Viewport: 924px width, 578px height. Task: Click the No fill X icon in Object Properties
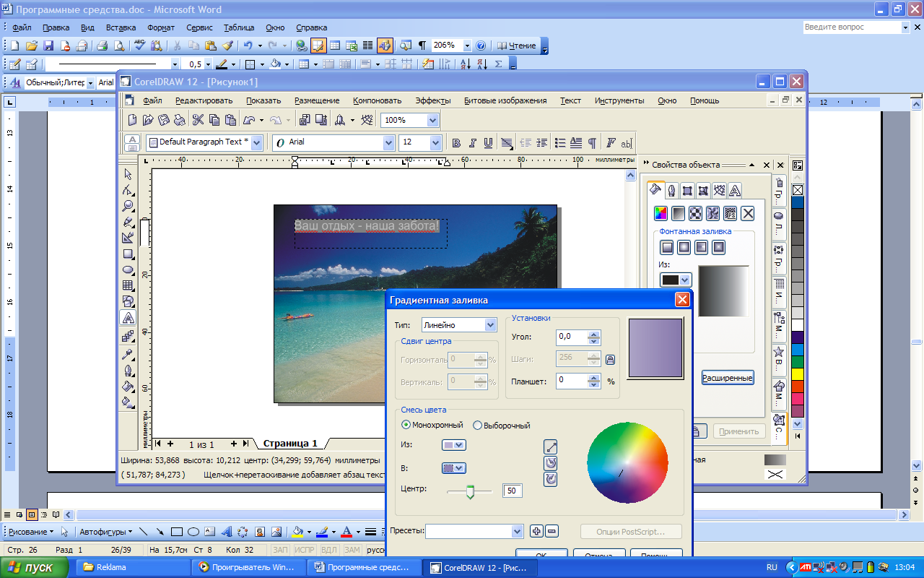pos(748,213)
